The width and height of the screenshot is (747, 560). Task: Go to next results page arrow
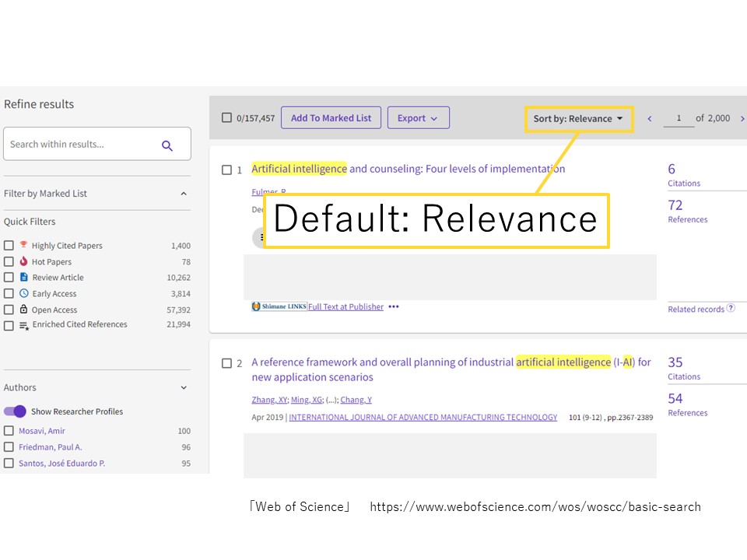(x=742, y=118)
